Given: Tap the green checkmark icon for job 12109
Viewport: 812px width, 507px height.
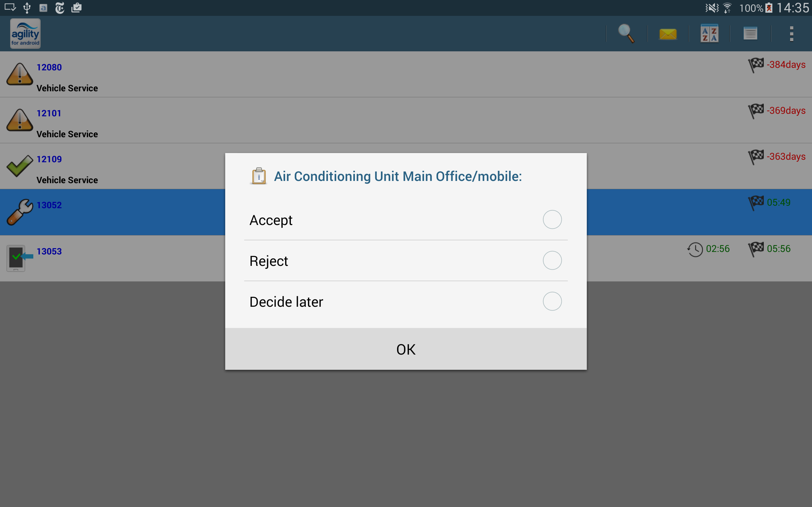Looking at the screenshot, I should tap(19, 166).
